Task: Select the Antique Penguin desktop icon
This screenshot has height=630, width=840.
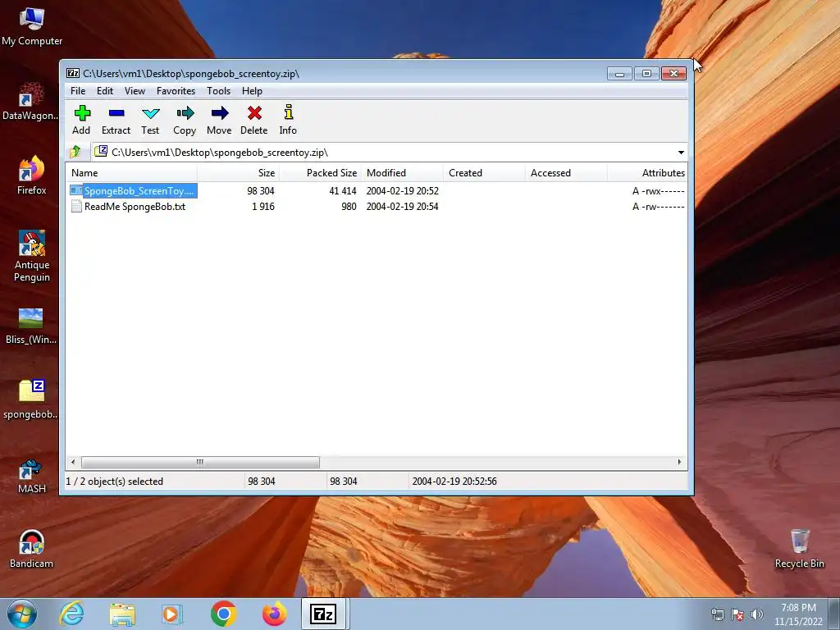Action: (32, 256)
